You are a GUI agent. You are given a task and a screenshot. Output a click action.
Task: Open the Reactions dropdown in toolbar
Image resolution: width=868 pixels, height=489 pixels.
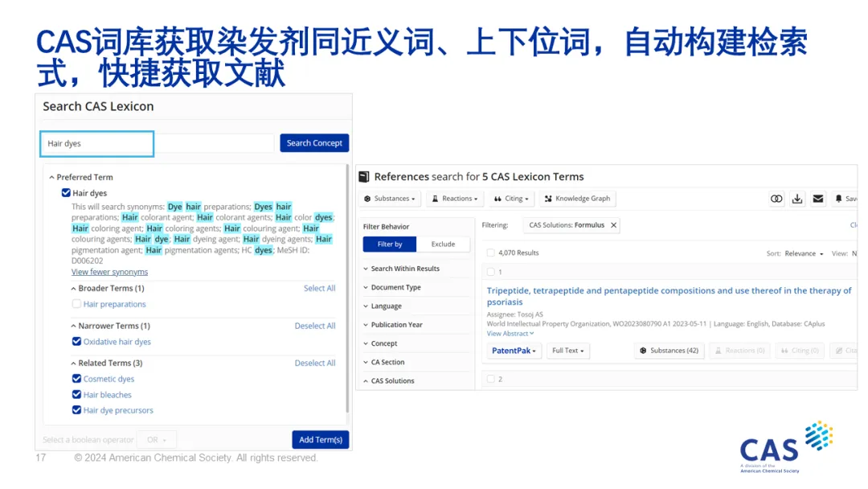454,199
